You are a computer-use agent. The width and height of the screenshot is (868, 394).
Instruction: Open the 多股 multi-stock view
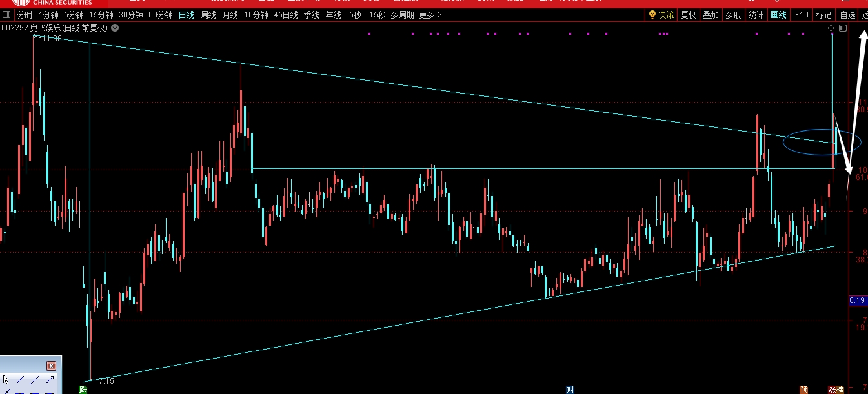(732, 15)
